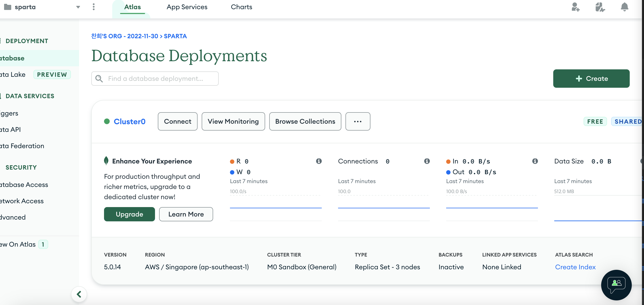644x305 pixels.
Task: Click the SPARTA breadcrumb link
Action: 175,36
